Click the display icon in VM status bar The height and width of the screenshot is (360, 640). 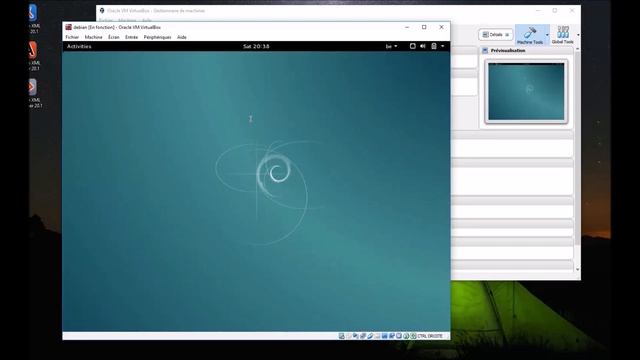[x=384, y=336]
